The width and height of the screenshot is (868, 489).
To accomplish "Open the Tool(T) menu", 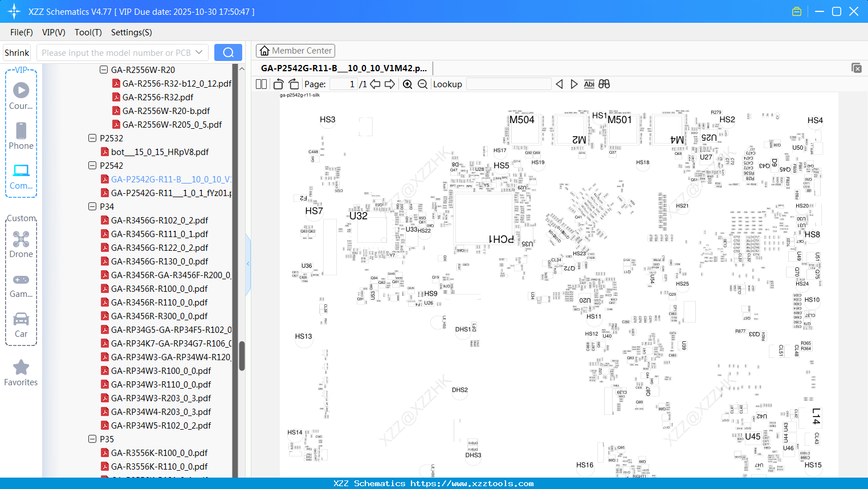I will [x=88, y=32].
